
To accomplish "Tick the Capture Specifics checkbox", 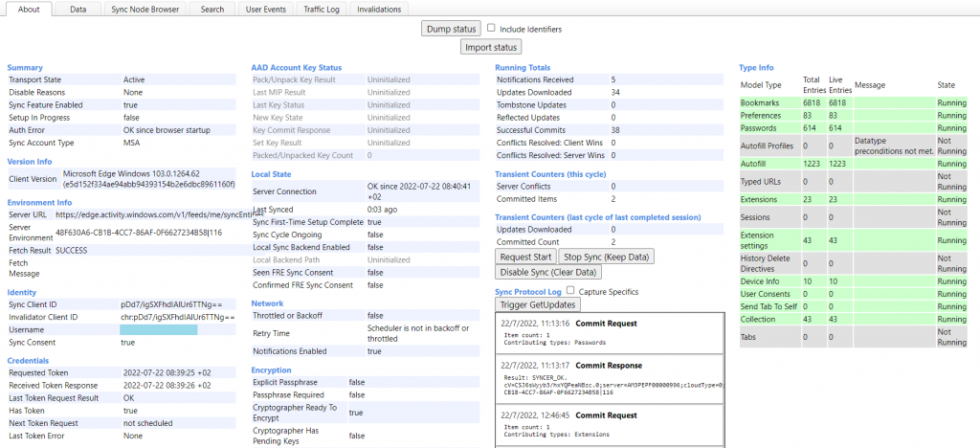I will pos(570,291).
